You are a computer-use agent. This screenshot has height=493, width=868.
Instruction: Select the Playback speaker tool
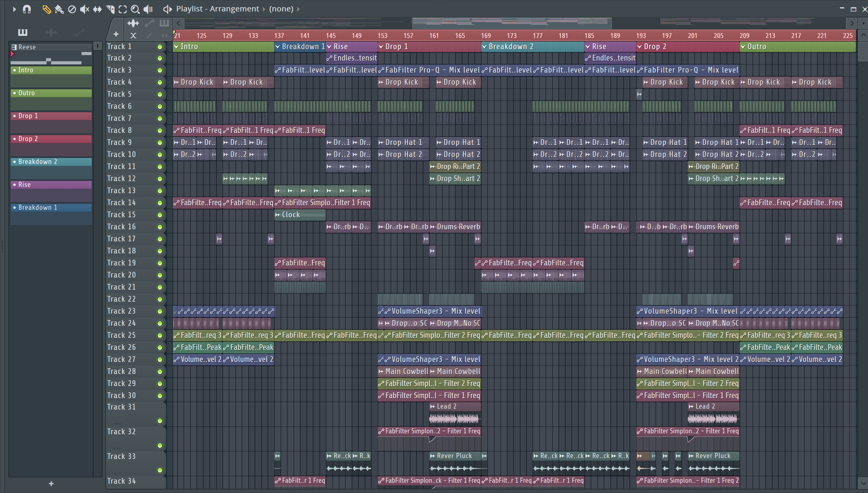(148, 9)
